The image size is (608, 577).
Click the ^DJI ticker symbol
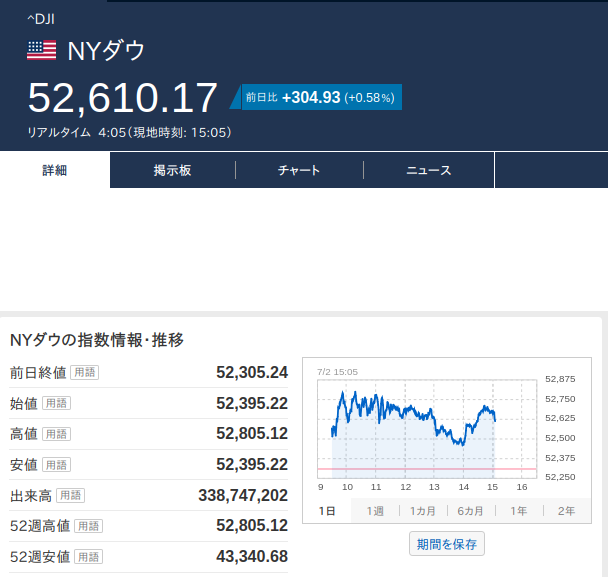[x=41, y=19]
